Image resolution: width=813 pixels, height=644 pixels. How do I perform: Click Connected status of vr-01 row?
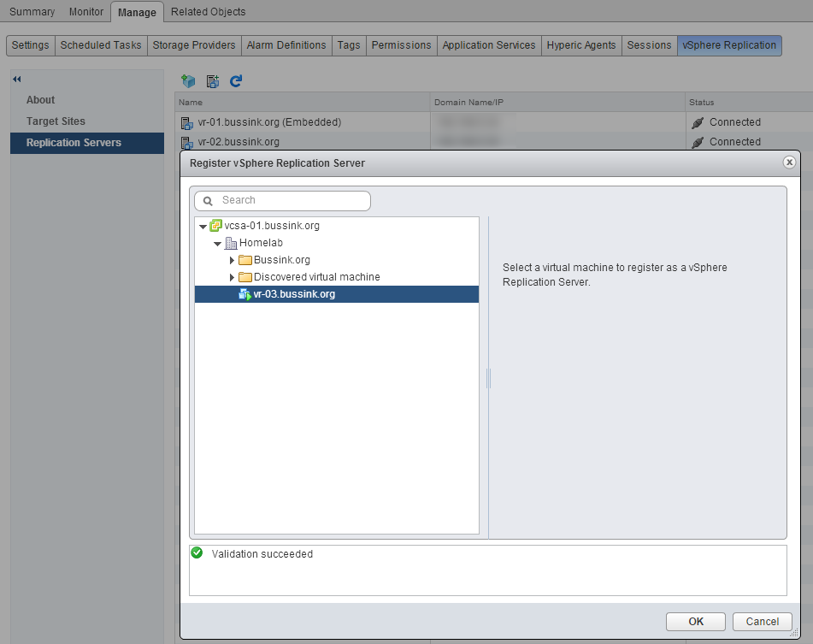(x=734, y=122)
